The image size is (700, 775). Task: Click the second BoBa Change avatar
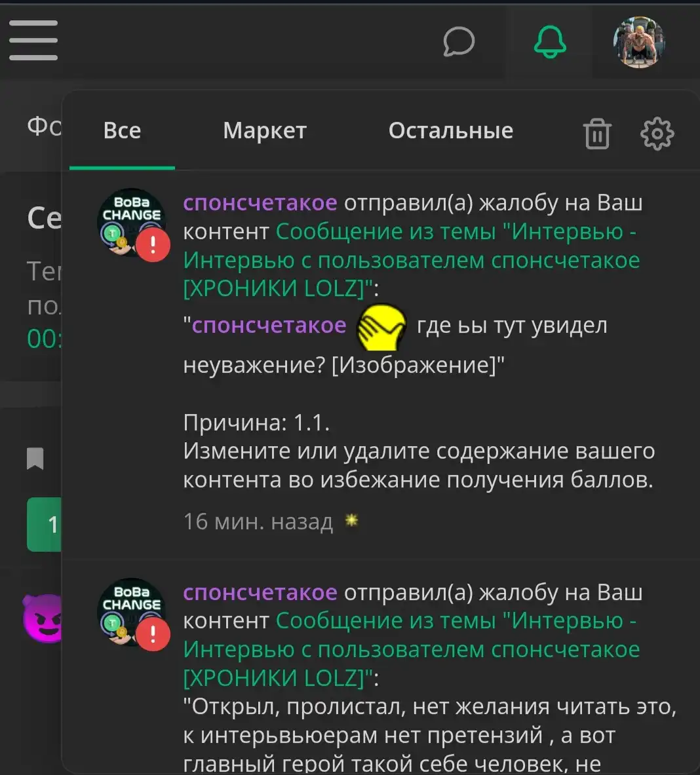[x=132, y=612]
